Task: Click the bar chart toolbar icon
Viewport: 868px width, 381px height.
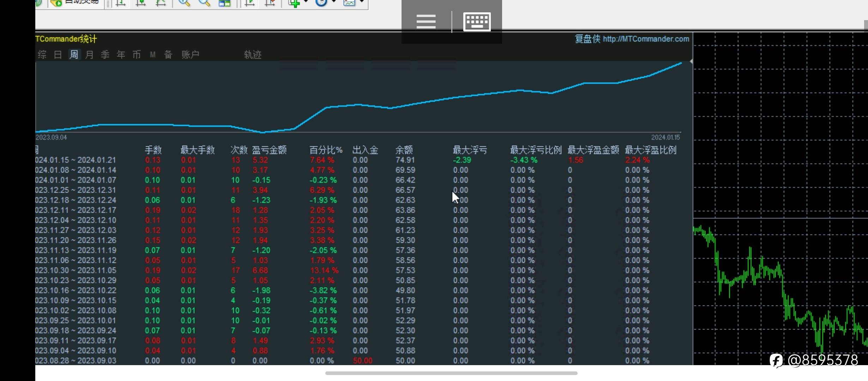Action: point(121,3)
